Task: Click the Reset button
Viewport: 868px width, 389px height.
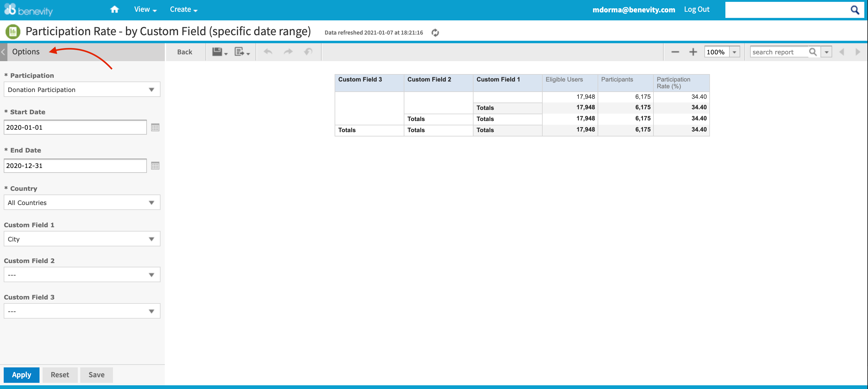Action: (x=60, y=375)
